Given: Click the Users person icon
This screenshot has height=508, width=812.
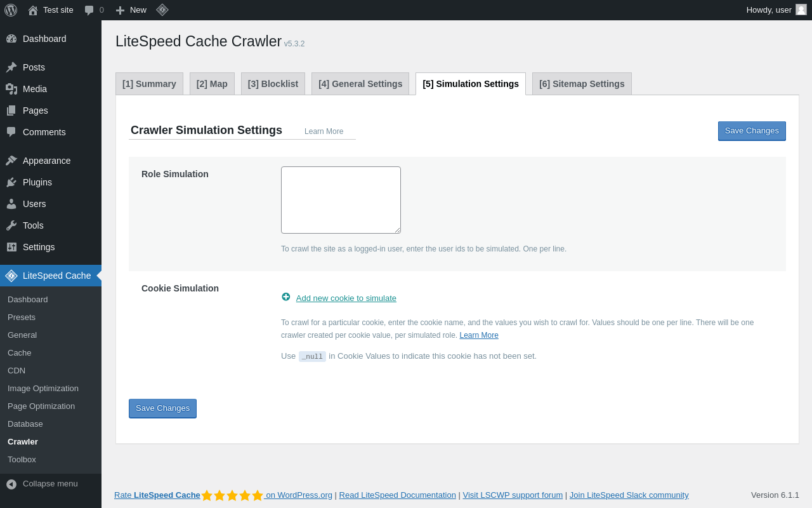Looking at the screenshot, I should (11, 204).
